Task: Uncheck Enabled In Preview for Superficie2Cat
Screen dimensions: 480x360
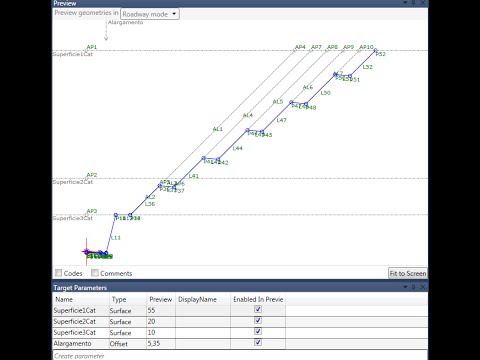Action: coord(258,320)
